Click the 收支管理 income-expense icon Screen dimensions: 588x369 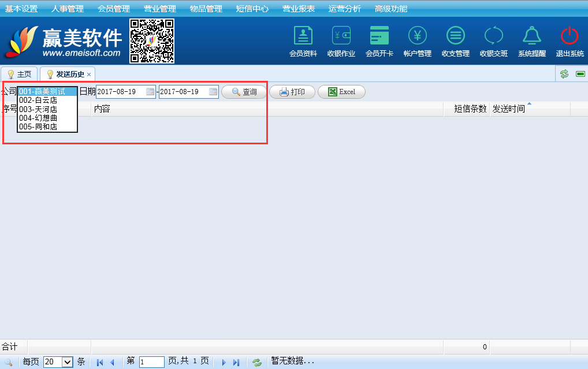[x=455, y=36]
